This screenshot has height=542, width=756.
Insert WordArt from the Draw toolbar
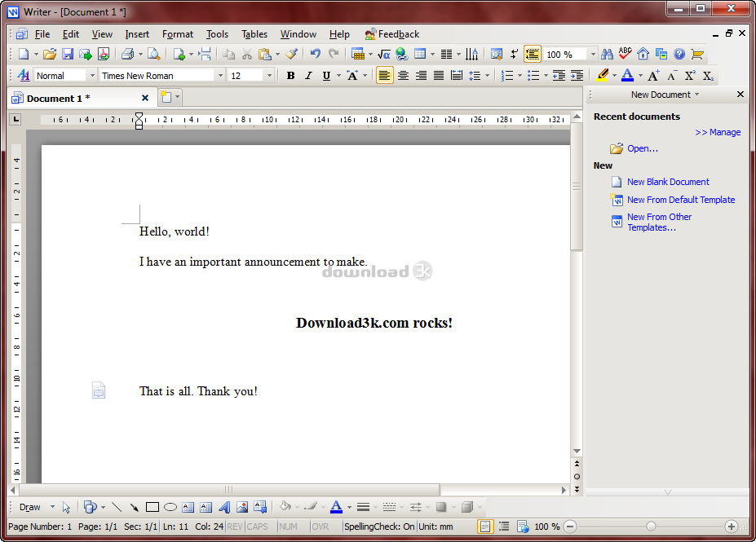224,507
